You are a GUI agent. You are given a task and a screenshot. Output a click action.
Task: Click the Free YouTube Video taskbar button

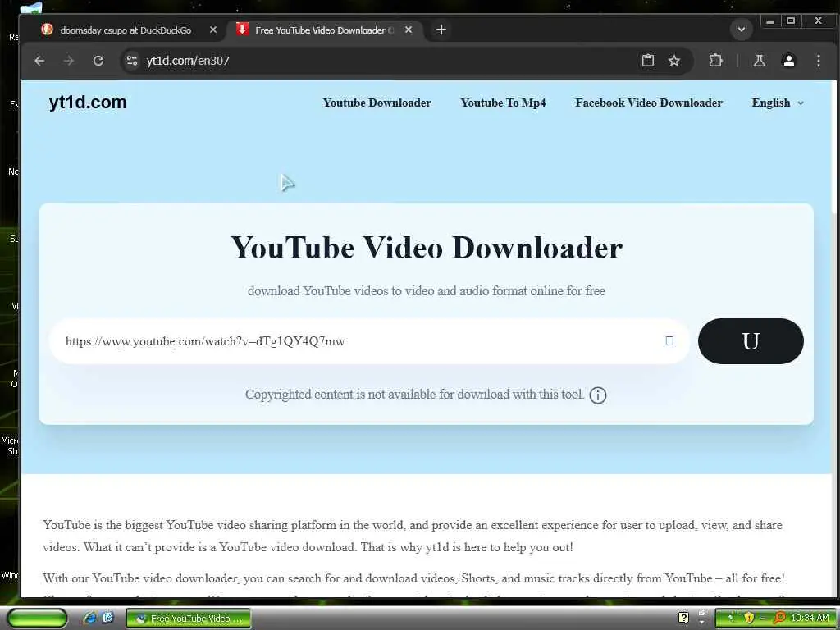[188, 619]
